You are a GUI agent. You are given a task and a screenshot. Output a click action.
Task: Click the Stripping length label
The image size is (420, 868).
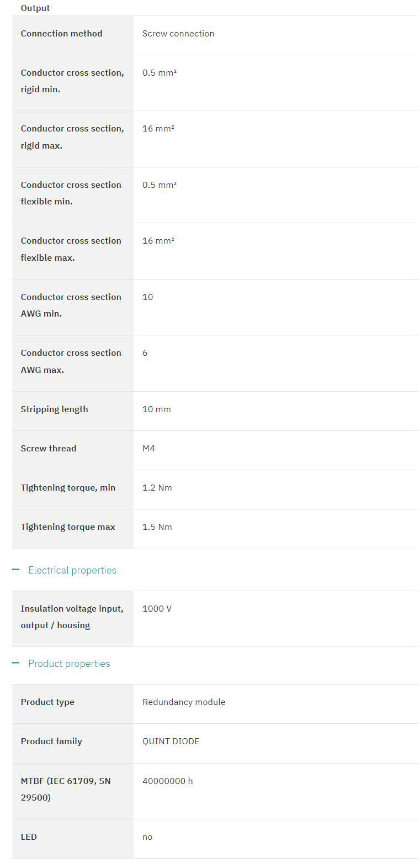pyautogui.click(x=54, y=409)
